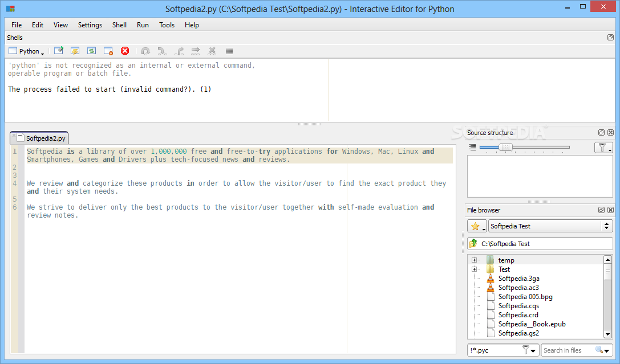Click the red Close shell icon
Image resolution: width=620 pixels, height=364 pixels.
[x=125, y=51]
